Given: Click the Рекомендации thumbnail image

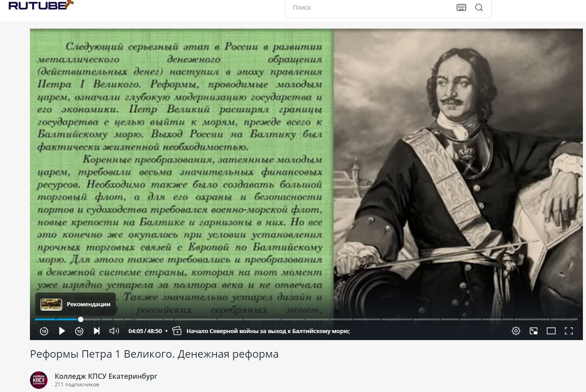Looking at the screenshot, I should [51, 304].
